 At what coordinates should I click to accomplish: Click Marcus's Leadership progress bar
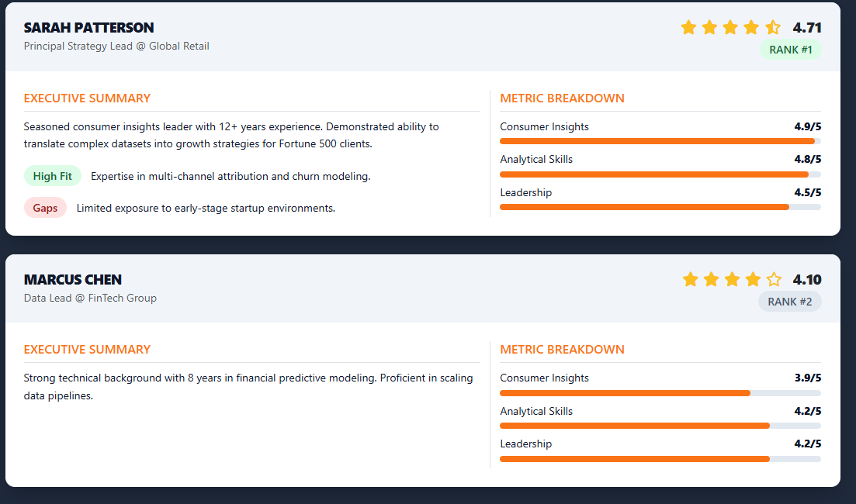pyautogui.click(x=660, y=459)
